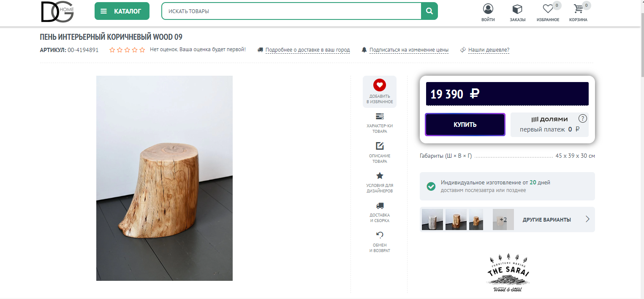Subscribe to price change link
The width and height of the screenshot is (644, 299).
pyautogui.click(x=409, y=50)
